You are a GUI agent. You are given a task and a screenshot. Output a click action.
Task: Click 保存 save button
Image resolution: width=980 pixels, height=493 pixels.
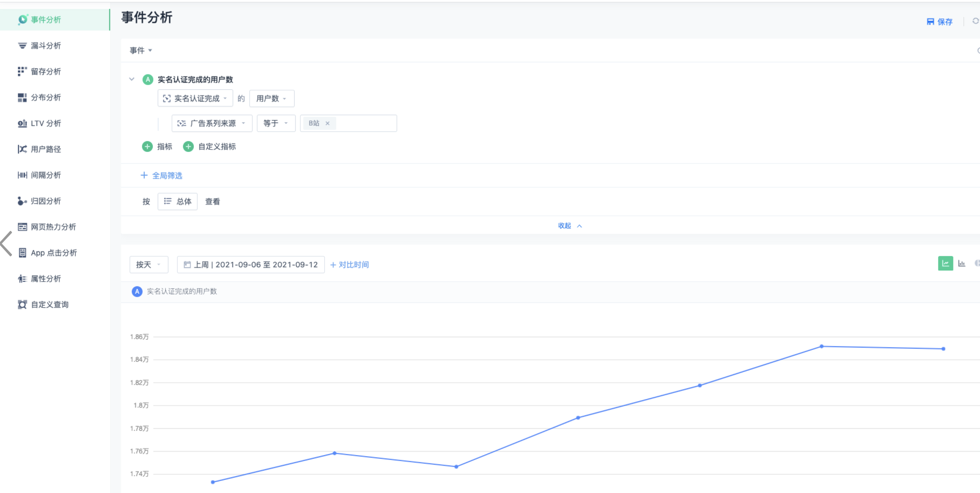[939, 22]
